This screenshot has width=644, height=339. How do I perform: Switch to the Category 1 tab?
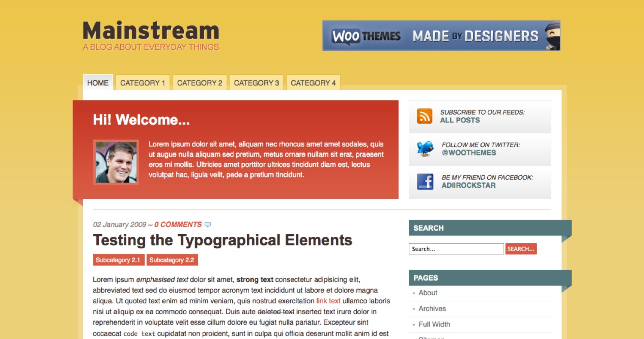pos(143,83)
